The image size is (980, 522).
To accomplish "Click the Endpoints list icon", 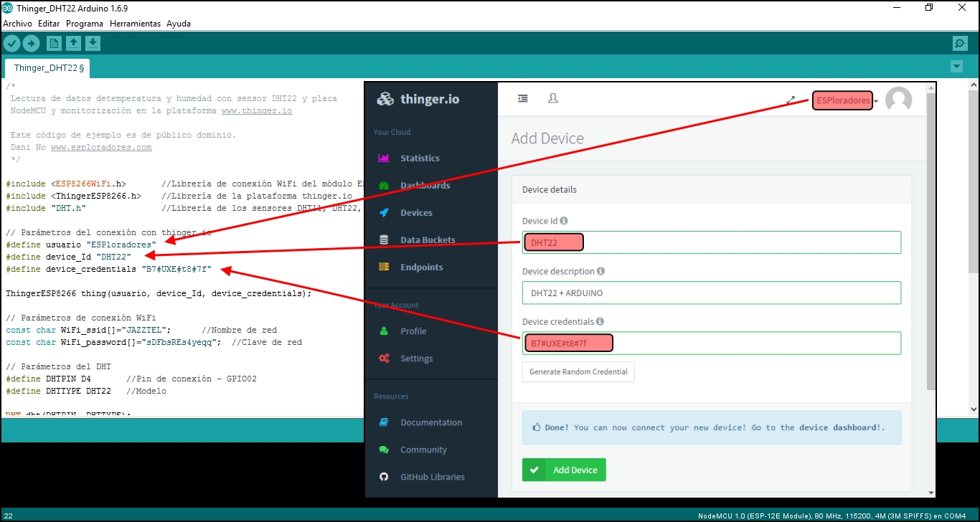I will (384, 267).
